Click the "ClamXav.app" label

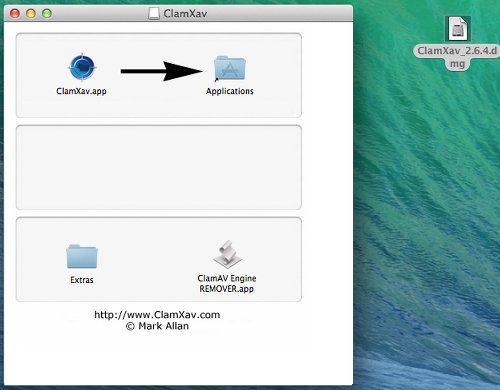coord(81,91)
